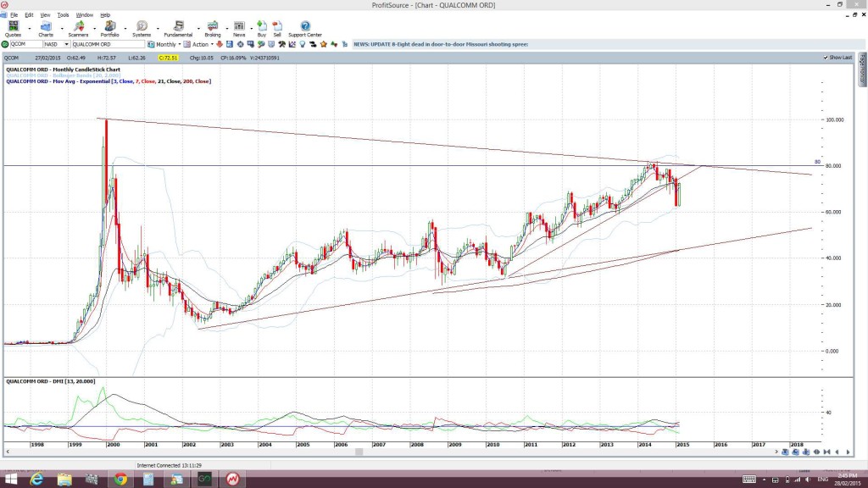Image resolution: width=868 pixels, height=488 pixels.
Task: Click the green and red arrows icon
Action: (334, 44)
